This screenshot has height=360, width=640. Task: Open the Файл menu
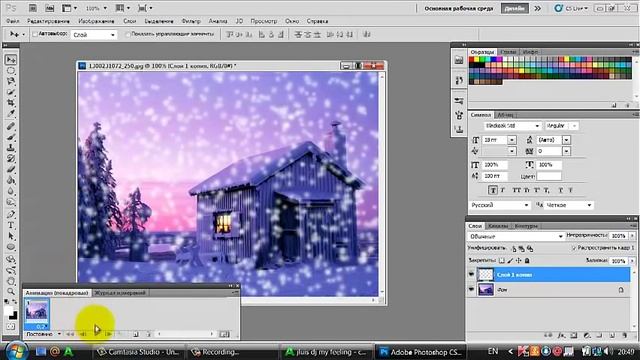[13, 21]
